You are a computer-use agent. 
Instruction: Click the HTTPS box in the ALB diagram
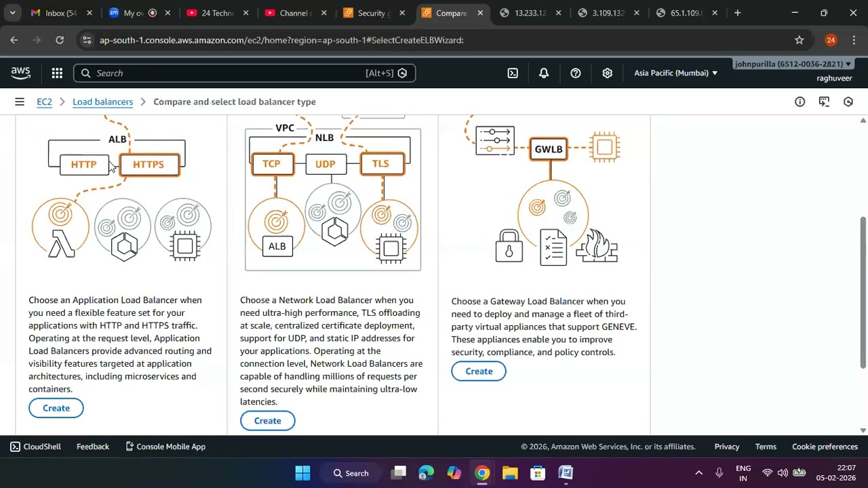pos(149,165)
